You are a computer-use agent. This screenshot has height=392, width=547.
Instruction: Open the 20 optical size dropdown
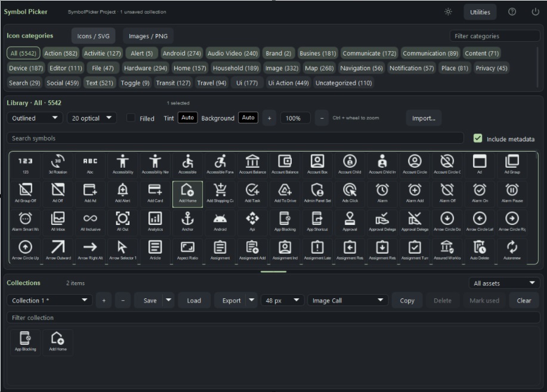(x=91, y=118)
